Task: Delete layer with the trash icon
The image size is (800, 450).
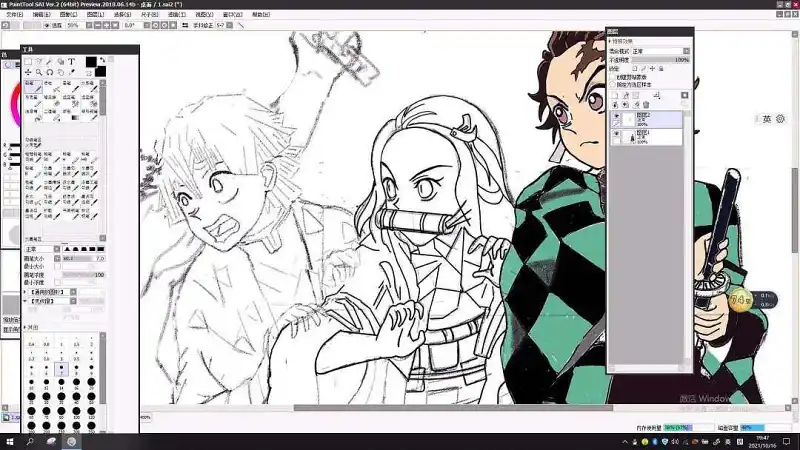Action: point(646,105)
